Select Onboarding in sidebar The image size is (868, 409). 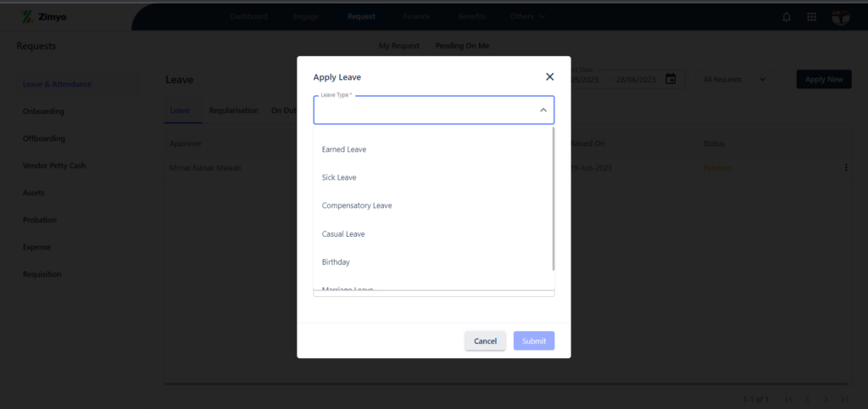[43, 111]
